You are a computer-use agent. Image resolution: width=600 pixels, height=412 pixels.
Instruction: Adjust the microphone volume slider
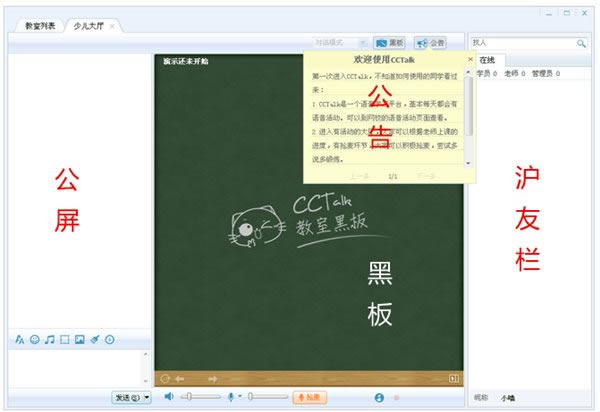268,397
